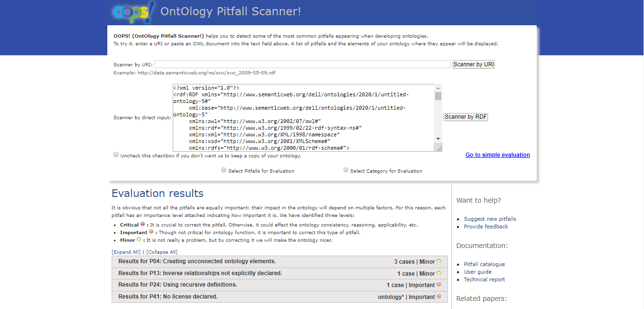Screen dimensions: 644x309
Task: Click the 'Documentation:' heading
Action: coord(482,246)
